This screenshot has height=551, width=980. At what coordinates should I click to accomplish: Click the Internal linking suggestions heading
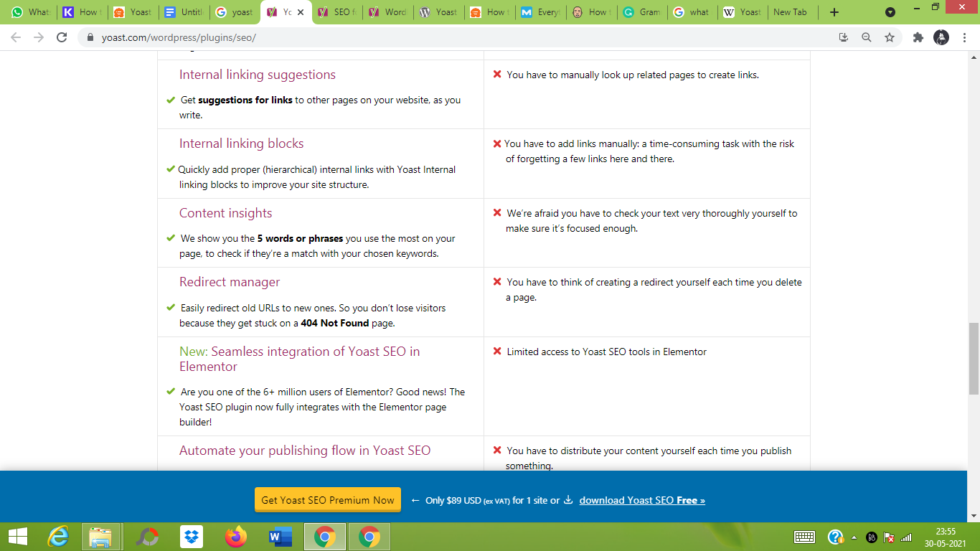click(x=258, y=75)
